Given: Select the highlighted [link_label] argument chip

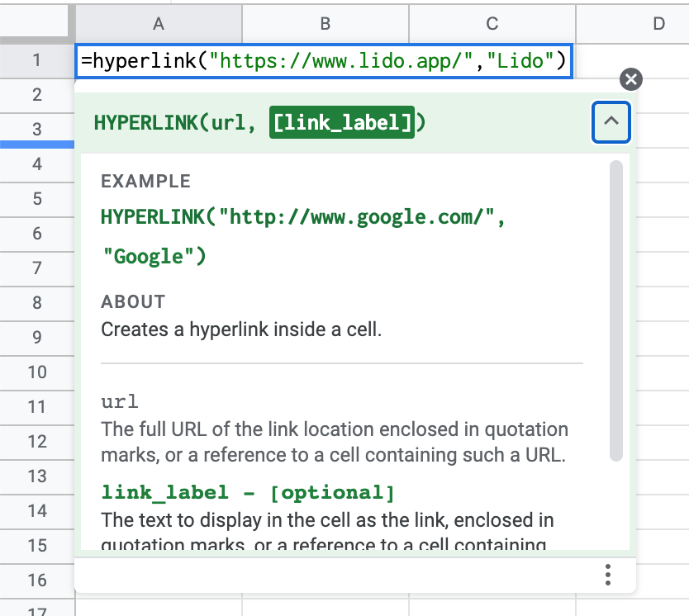Looking at the screenshot, I should click(342, 121).
